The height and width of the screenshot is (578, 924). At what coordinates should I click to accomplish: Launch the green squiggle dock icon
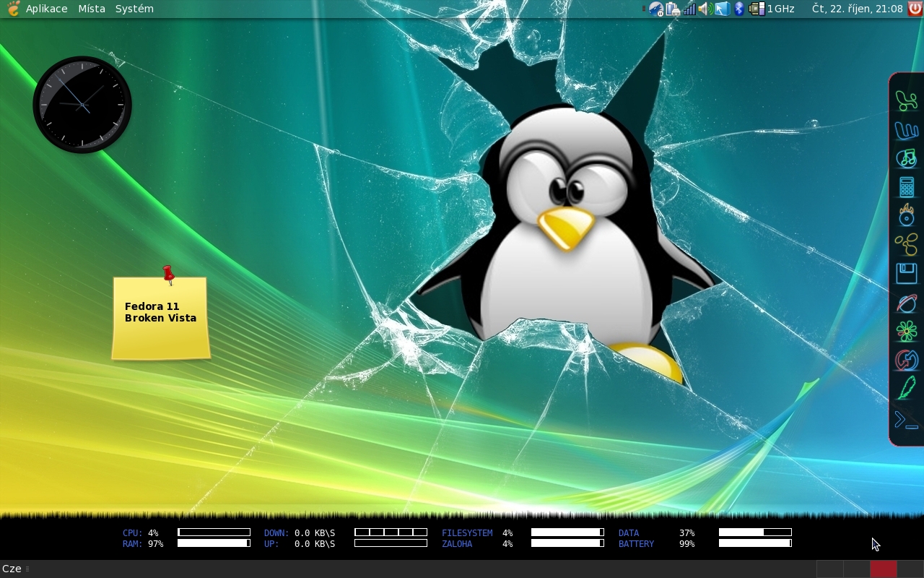pyautogui.click(x=907, y=100)
